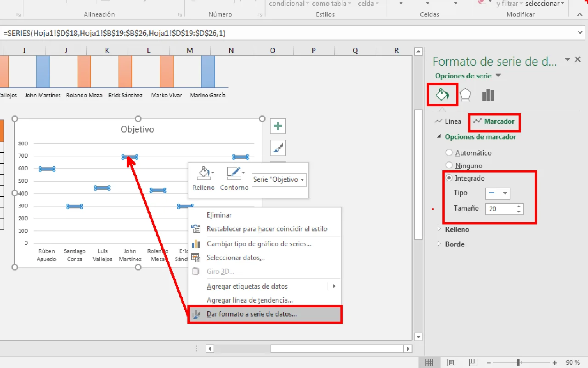Choose Dar formato a serie de datos
This screenshot has height=368, width=588.
[265, 314]
